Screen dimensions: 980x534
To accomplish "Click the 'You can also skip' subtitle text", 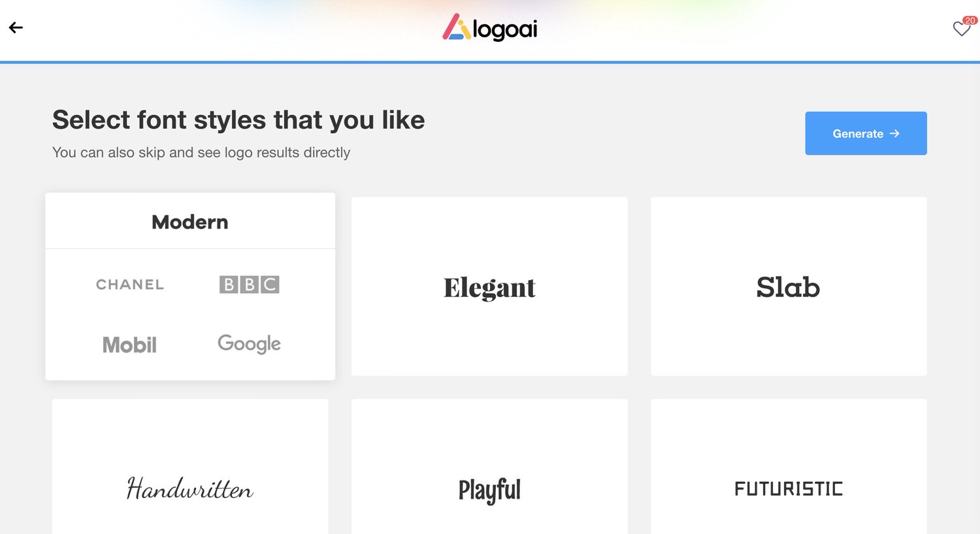I will (201, 152).
